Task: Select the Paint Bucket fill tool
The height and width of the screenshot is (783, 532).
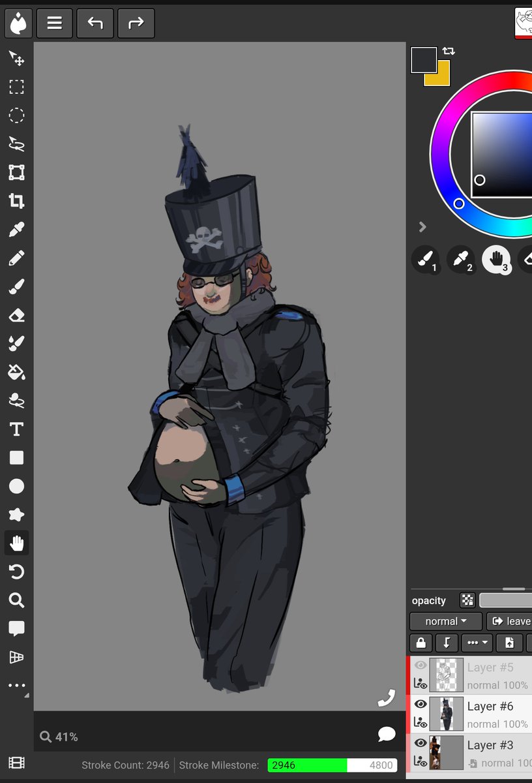Action: [x=17, y=373]
